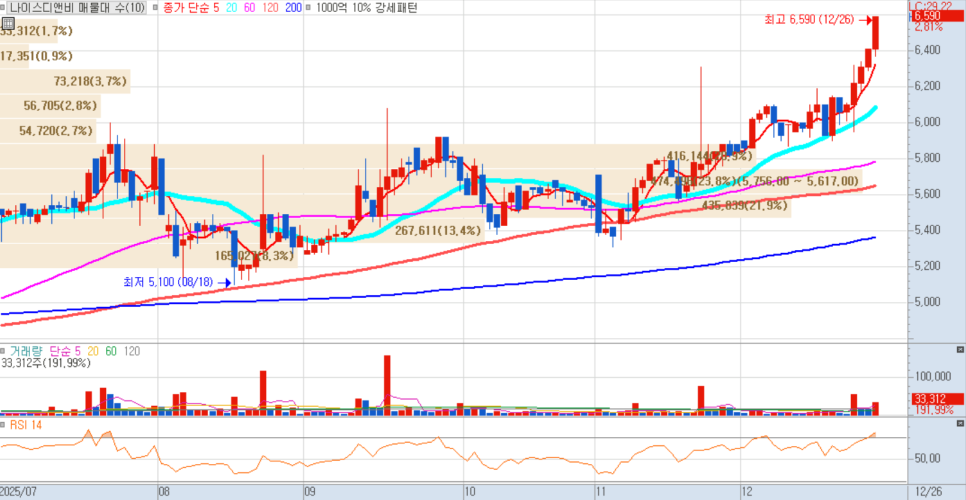Click the small square marker before 거래량 label
The image size is (966, 500).
[x=3, y=351]
